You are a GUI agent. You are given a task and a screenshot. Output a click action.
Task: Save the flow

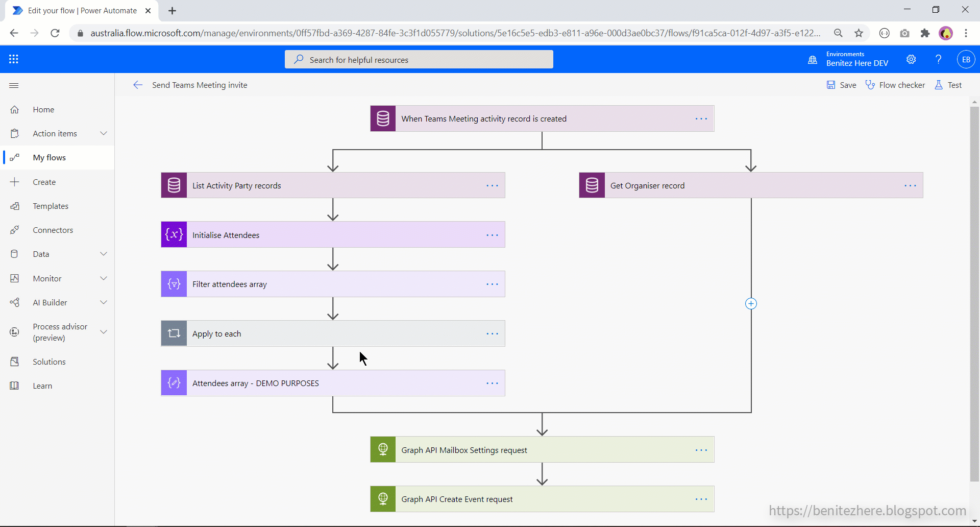pyautogui.click(x=841, y=85)
